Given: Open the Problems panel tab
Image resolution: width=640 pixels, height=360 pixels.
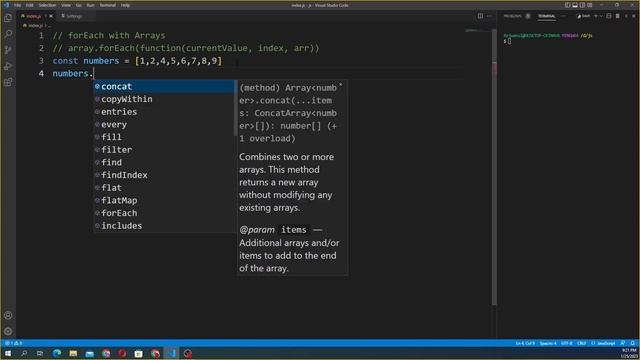Looking at the screenshot, I should [513, 16].
